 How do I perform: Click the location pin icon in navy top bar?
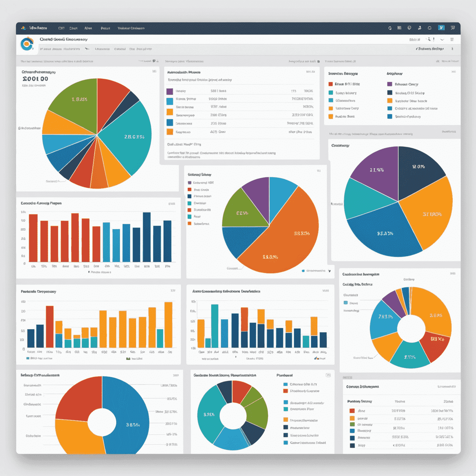tap(409, 28)
